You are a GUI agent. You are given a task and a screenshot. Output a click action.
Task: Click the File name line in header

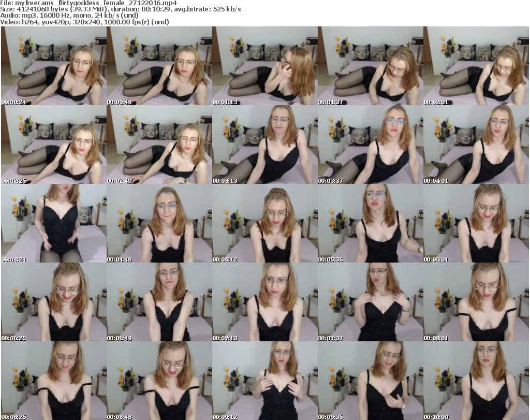pyautogui.click(x=89, y=3)
